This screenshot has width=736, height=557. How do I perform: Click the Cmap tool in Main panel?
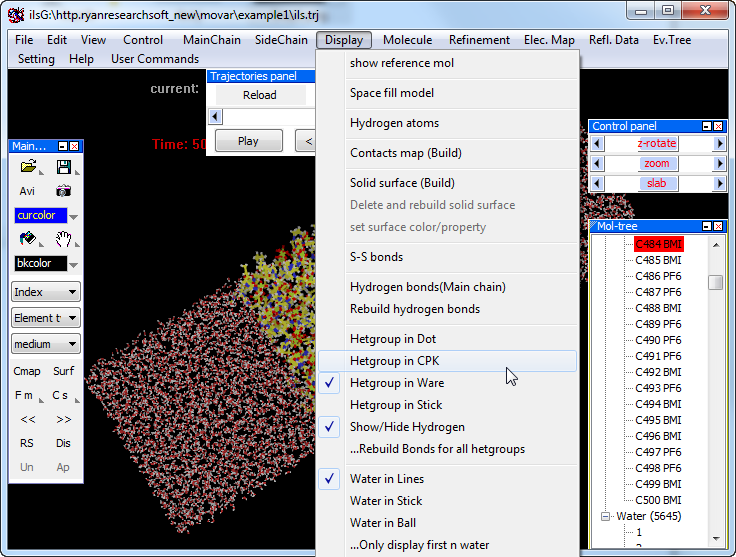(27, 371)
